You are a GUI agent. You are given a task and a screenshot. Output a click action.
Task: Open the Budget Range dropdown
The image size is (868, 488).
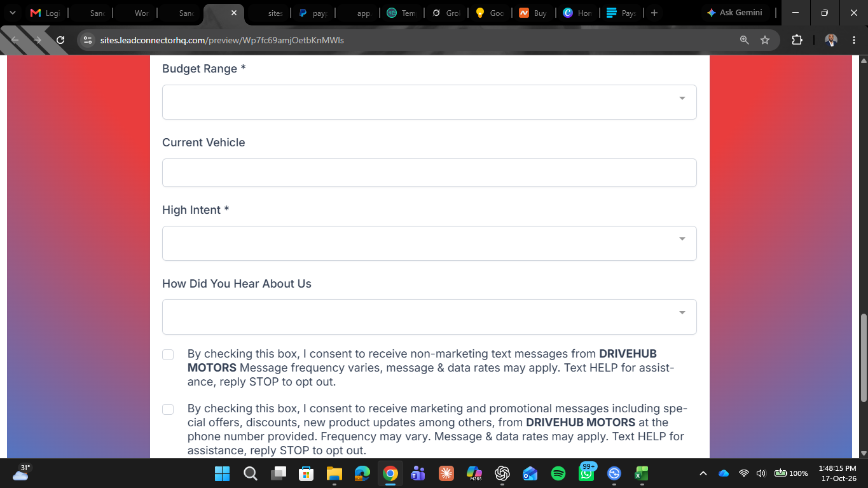(429, 102)
